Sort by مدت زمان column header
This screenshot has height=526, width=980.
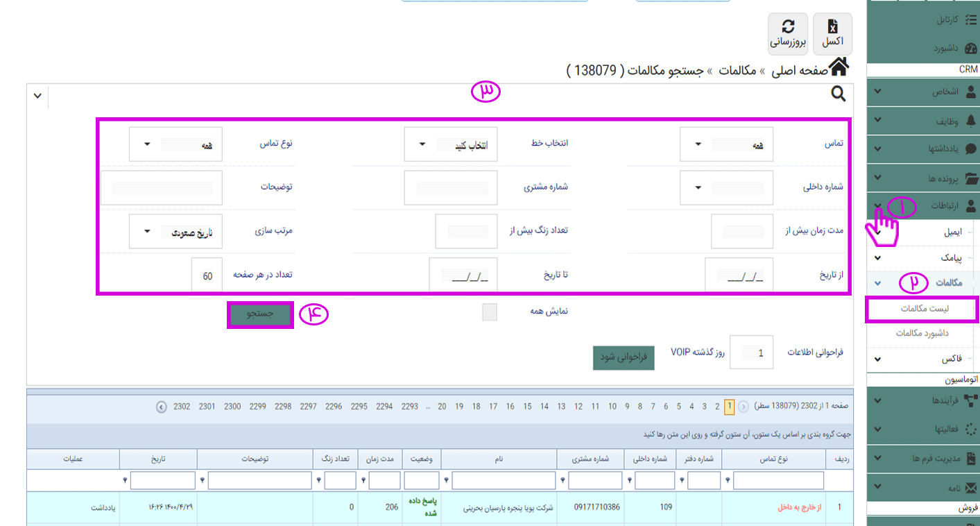coord(380,459)
